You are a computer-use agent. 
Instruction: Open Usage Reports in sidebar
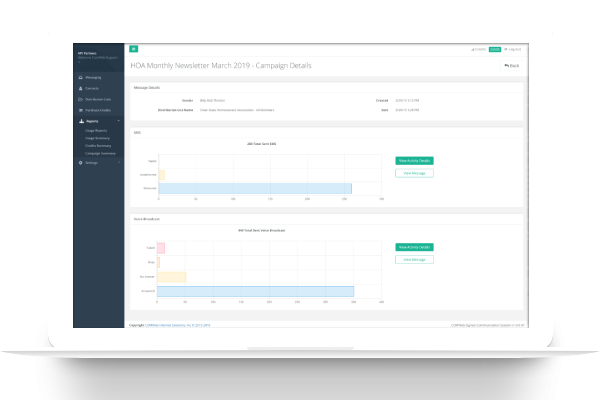[96, 130]
